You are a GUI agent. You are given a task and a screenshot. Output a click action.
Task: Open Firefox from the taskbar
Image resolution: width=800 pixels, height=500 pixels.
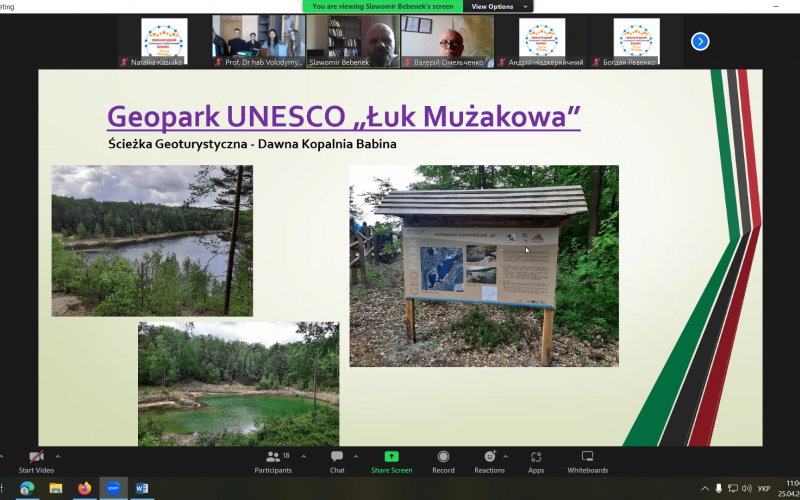tap(84, 488)
